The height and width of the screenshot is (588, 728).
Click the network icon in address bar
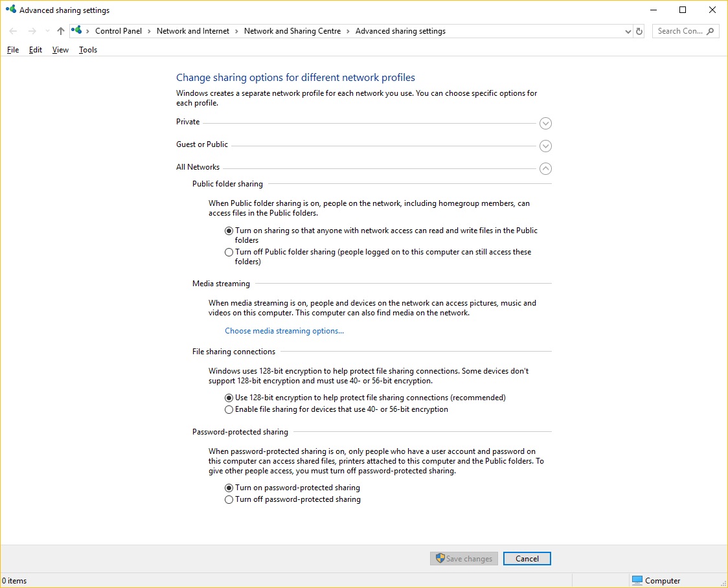[77, 30]
